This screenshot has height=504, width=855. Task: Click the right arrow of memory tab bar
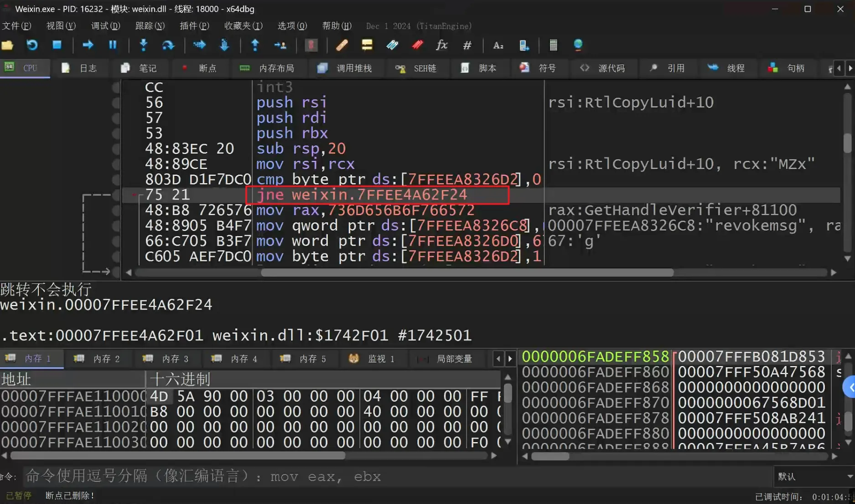pos(510,359)
